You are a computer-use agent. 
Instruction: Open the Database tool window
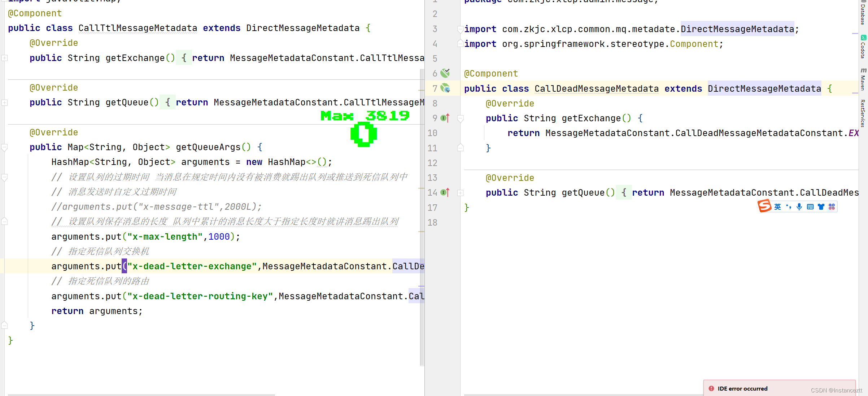click(863, 13)
